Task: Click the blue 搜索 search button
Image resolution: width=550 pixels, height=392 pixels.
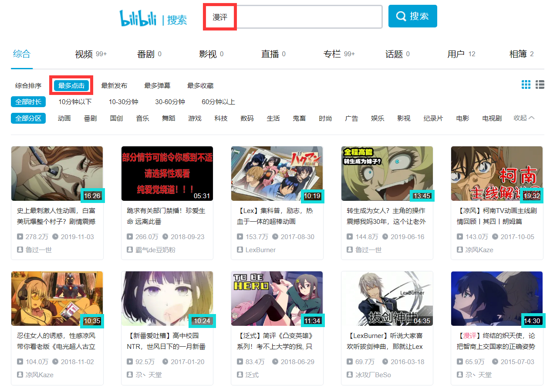Action: click(x=412, y=16)
